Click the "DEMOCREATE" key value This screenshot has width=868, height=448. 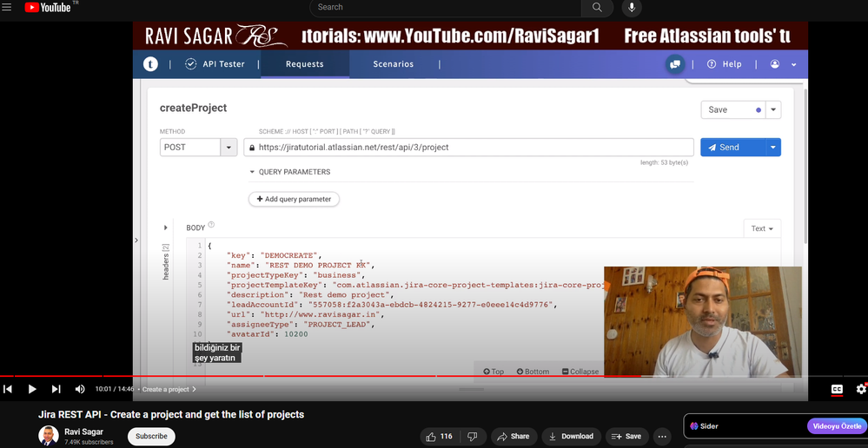tap(290, 255)
